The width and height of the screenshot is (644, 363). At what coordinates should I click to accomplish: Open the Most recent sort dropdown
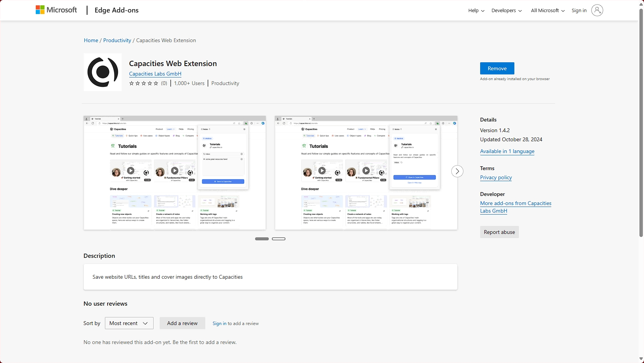pos(129,323)
